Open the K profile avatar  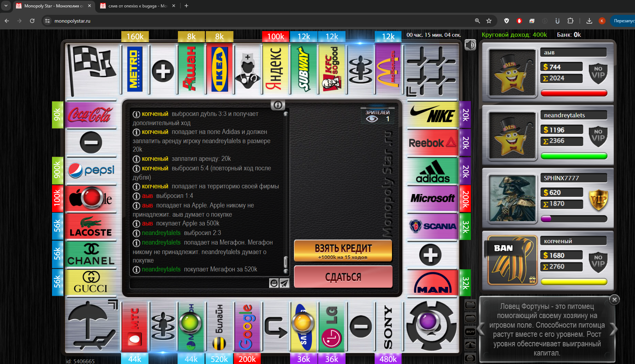[602, 21]
